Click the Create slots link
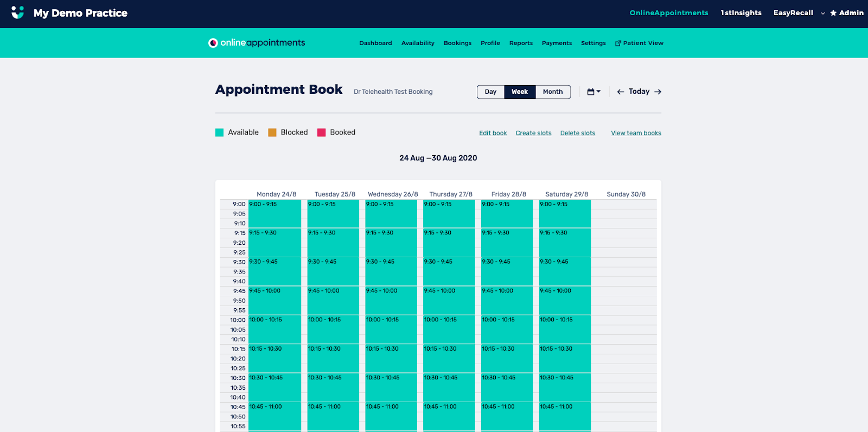Screen dimensions: 868x432 pyautogui.click(x=533, y=133)
